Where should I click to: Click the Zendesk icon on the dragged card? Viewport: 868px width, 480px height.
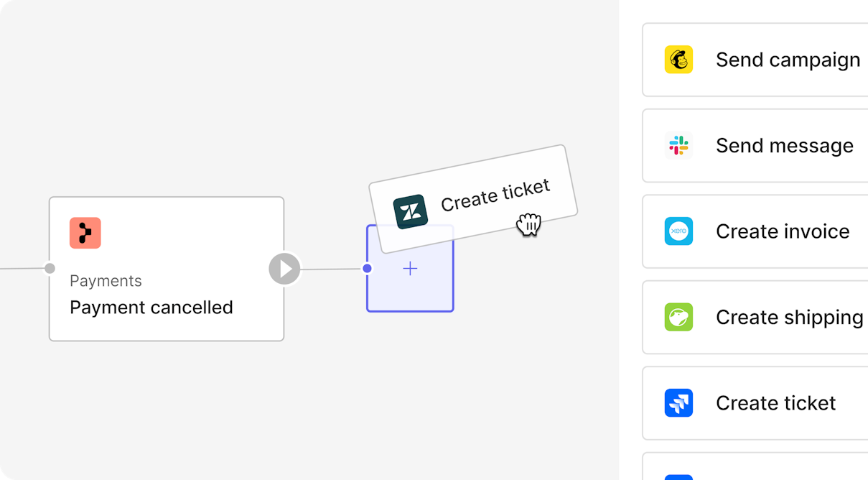click(411, 212)
